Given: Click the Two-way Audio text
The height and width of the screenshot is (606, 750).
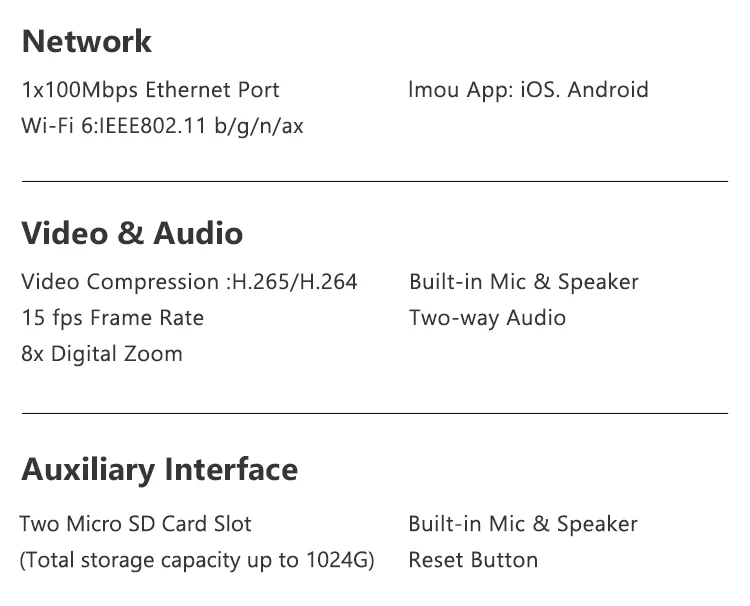Looking at the screenshot, I should click(x=487, y=318).
